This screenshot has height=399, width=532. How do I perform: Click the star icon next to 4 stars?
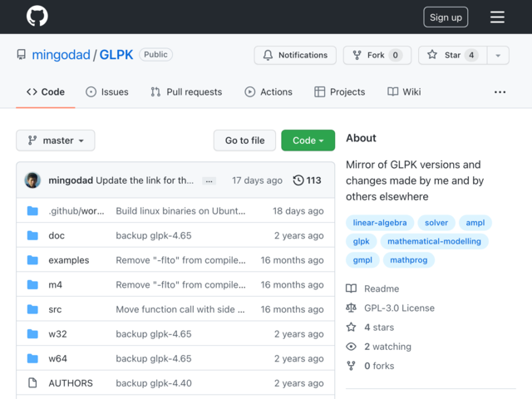click(351, 328)
